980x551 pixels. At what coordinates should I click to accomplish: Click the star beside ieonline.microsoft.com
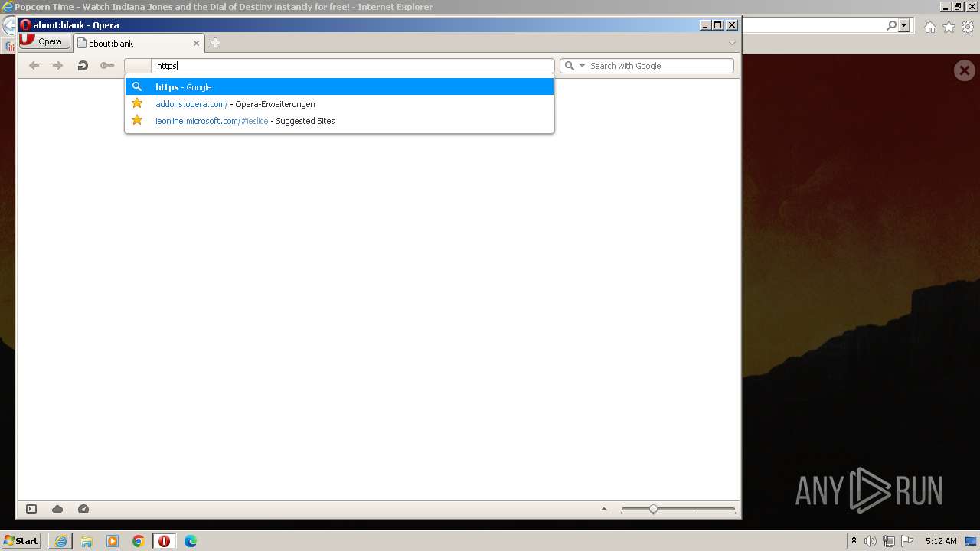point(137,120)
